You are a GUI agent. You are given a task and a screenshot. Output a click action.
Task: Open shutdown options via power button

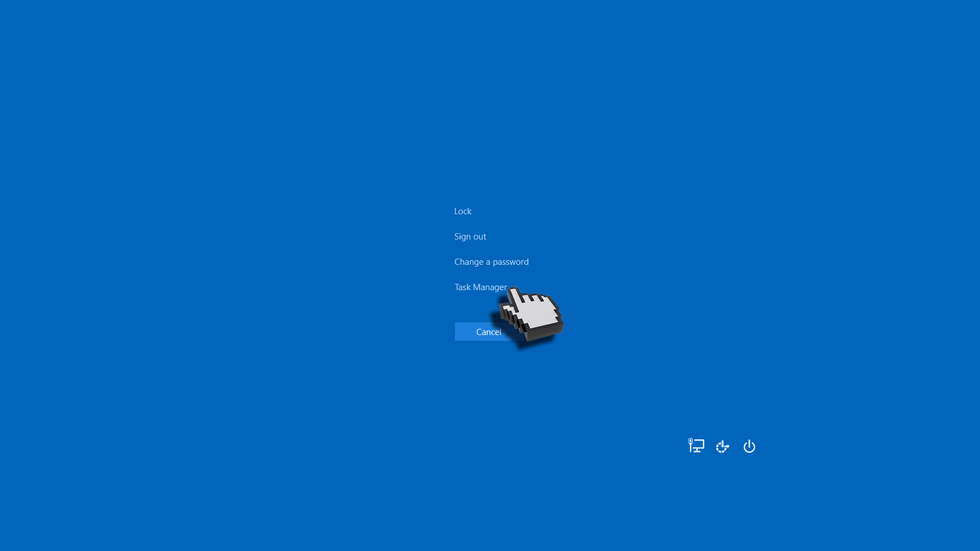click(749, 446)
